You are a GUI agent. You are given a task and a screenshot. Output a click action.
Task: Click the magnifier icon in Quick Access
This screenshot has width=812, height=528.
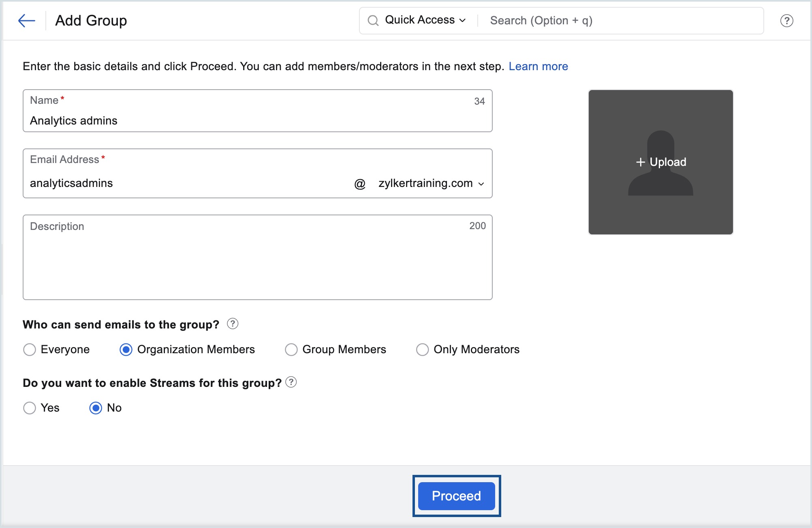click(373, 20)
